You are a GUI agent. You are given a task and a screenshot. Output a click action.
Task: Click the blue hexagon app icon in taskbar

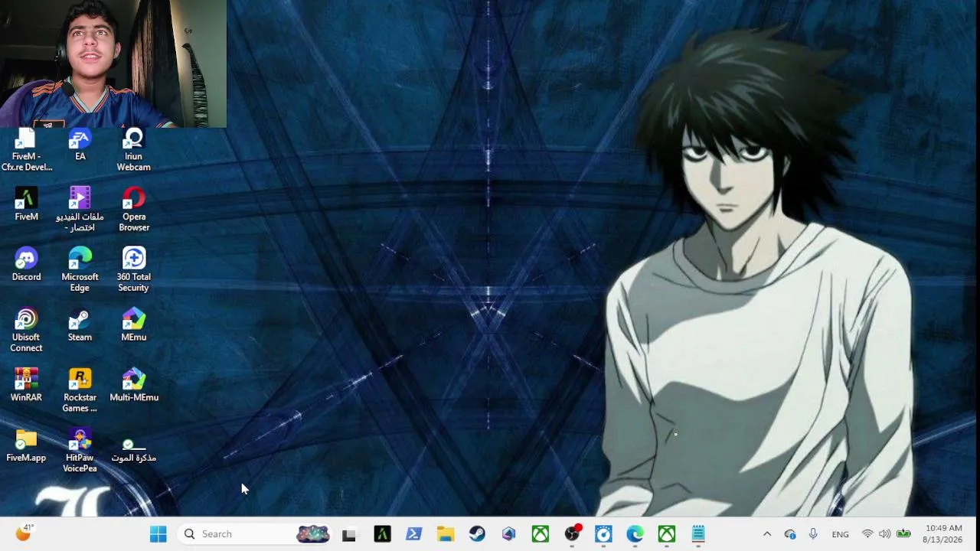pos(508,534)
